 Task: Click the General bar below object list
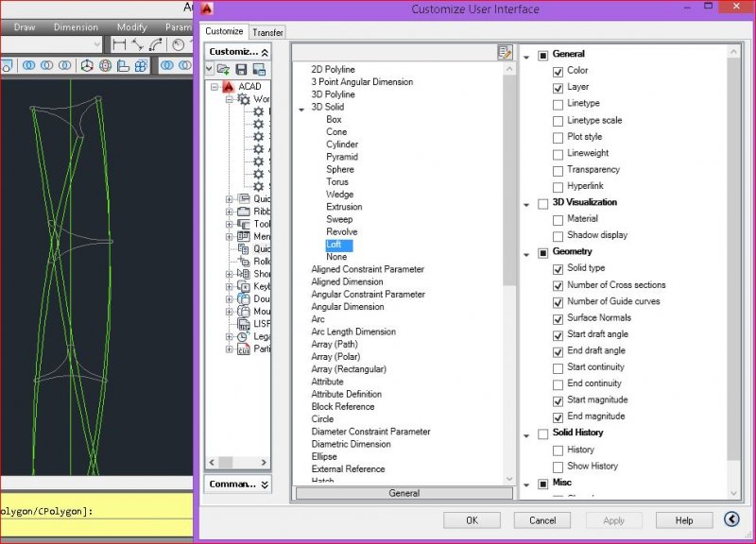(x=404, y=493)
